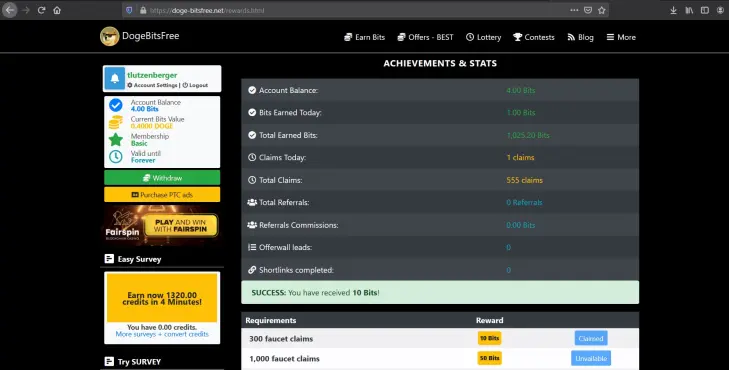729x370 pixels.
Task: Click Unavailable button for 1,000 faucet claims
Action: (591, 358)
